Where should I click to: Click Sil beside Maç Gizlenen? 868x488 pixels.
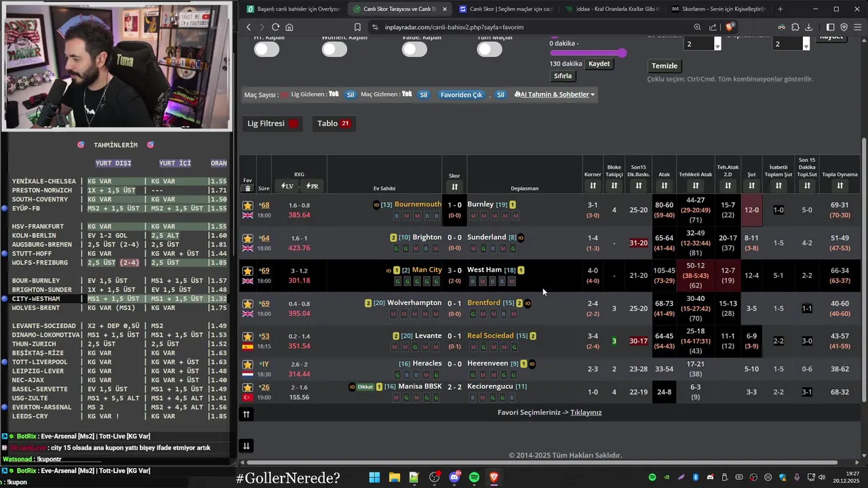click(423, 95)
